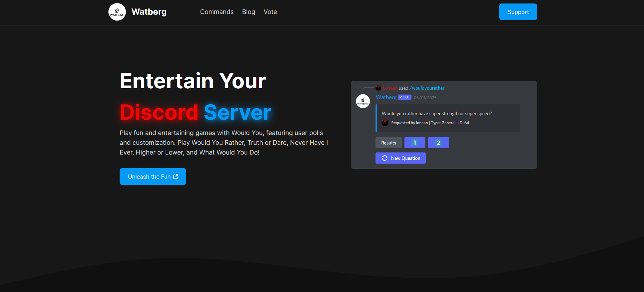644x292 pixels.
Task: Click the Watberg logo in the navbar
Action: coord(117,12)
